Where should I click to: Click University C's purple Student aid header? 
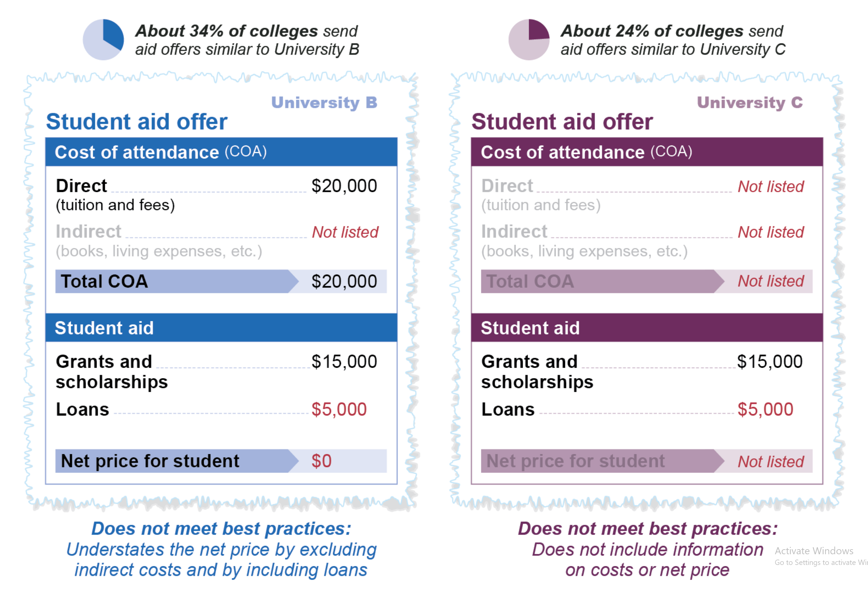tap(647, 328)
